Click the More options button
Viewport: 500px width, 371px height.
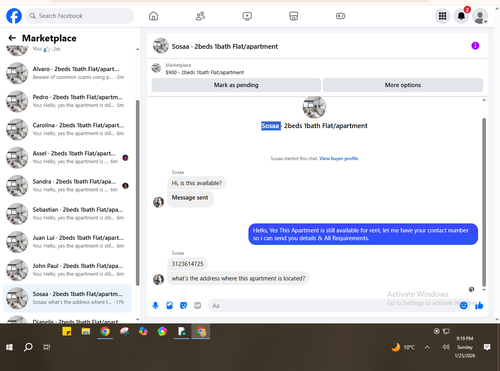point(403,85)
